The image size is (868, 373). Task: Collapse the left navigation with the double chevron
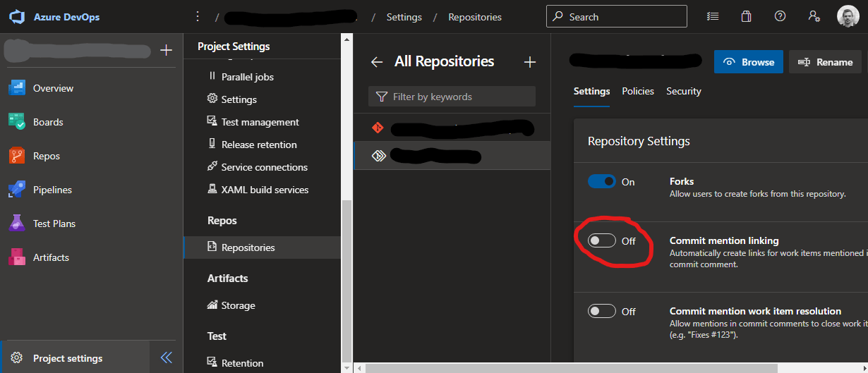(167, 357)
